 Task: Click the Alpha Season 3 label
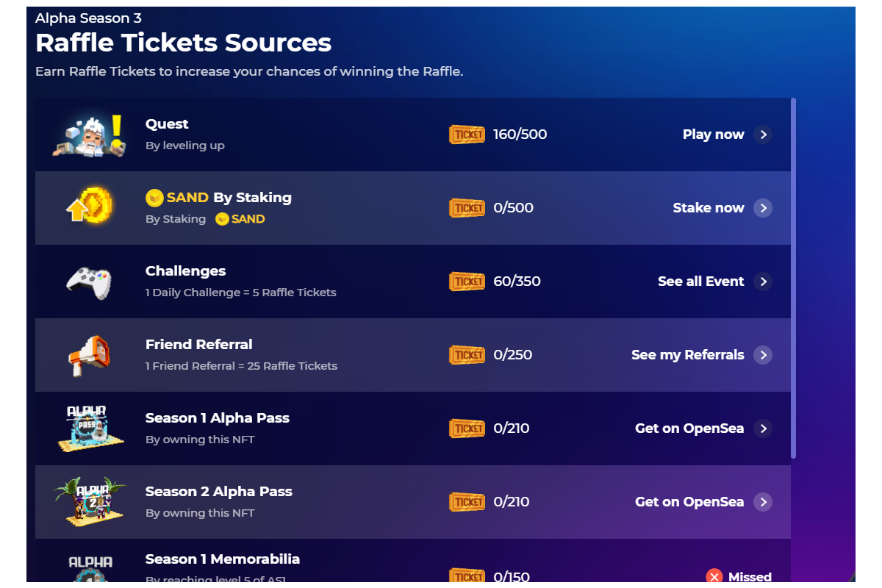tap(88, 18)
